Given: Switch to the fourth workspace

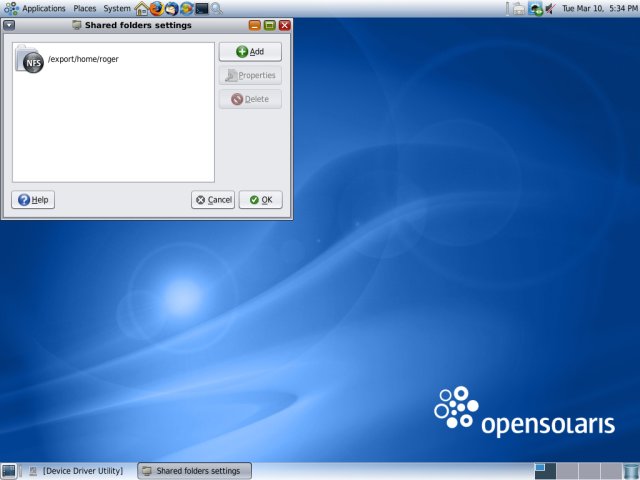Looking at the screenshot, I should (611, 471).
